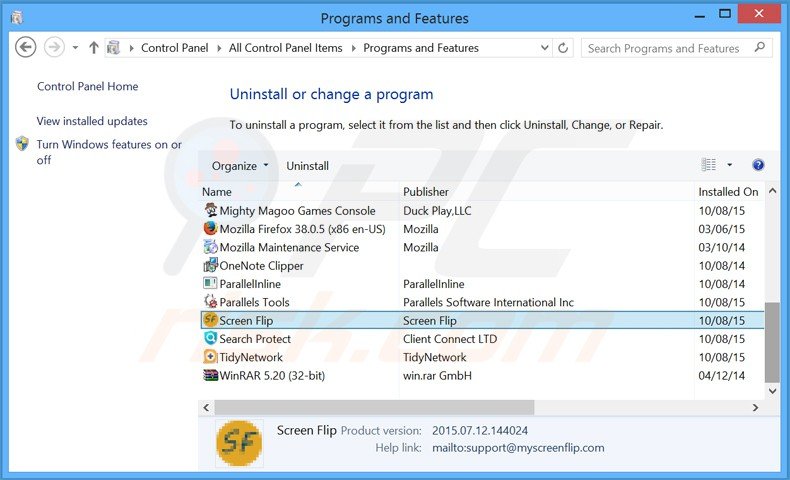Click the horizontal scrollbar right arrow
Screen dimensions: 790x480
(755, 407)
